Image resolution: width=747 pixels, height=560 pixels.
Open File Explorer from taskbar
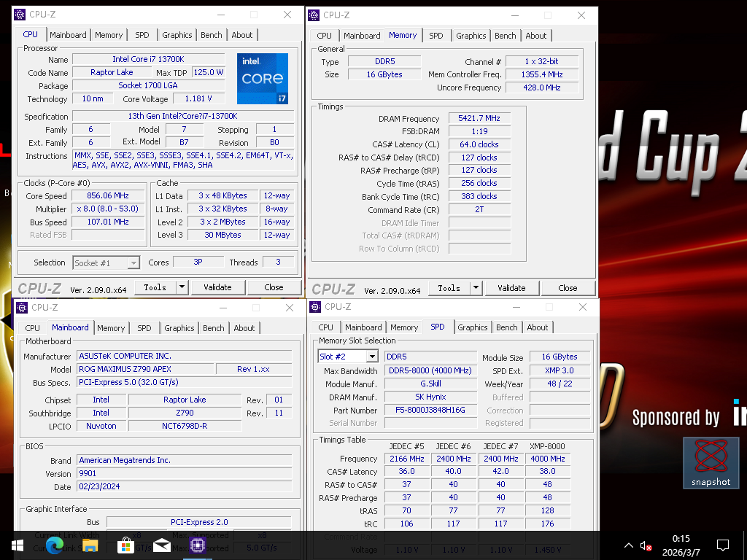(x=90, y=545)
